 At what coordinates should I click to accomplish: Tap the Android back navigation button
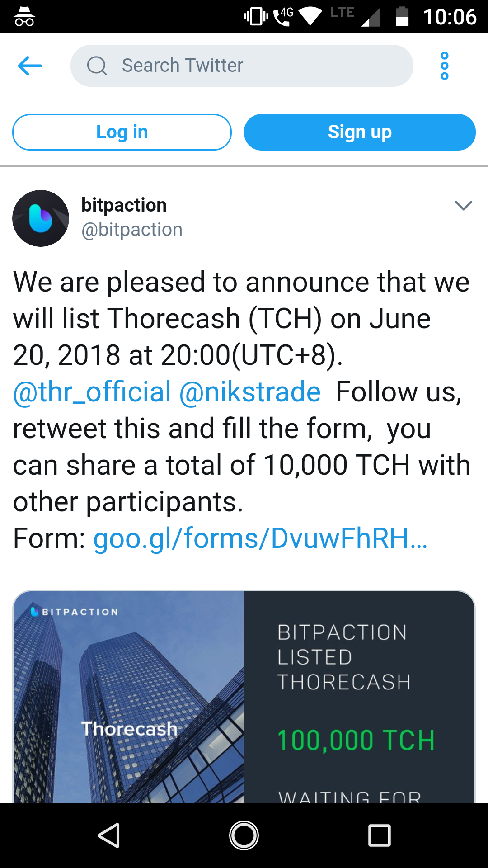point(109,835)
